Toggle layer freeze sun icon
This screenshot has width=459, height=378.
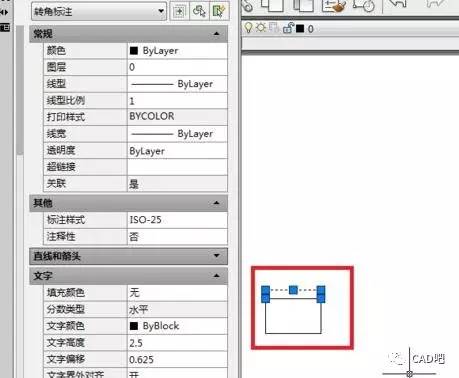pyautogui.click(x=260, y=28)
